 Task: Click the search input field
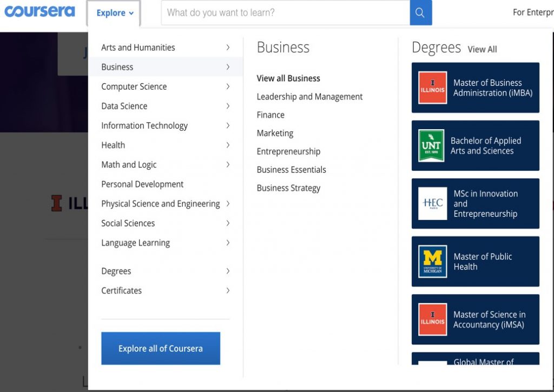coord(286,13)
